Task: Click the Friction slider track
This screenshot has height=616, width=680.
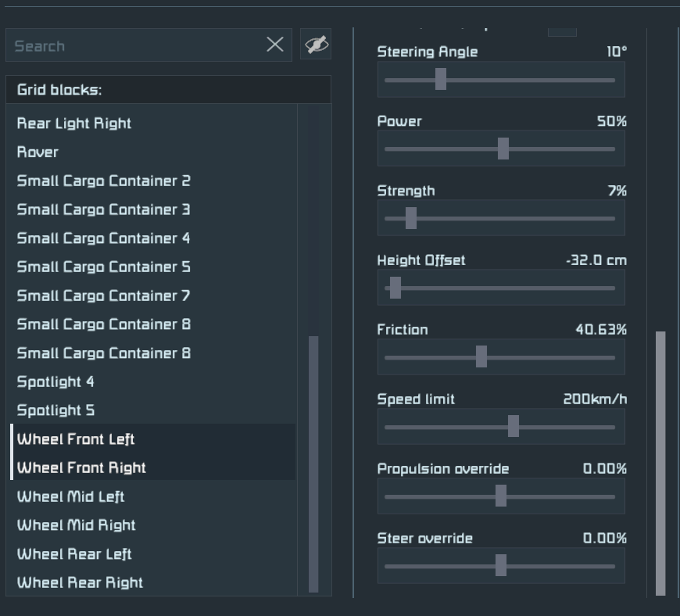Action: pyautogui.click(x=547, y=357)
